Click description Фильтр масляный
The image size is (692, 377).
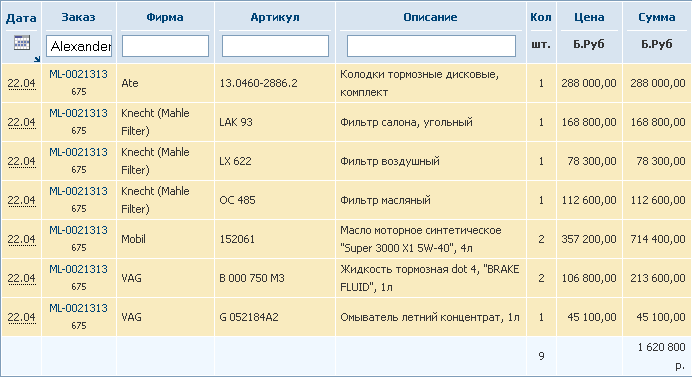pos(385,200)
